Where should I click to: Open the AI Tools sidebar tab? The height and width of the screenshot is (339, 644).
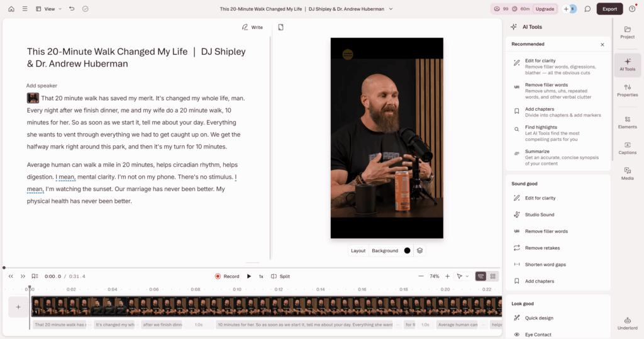click(627, 65)
